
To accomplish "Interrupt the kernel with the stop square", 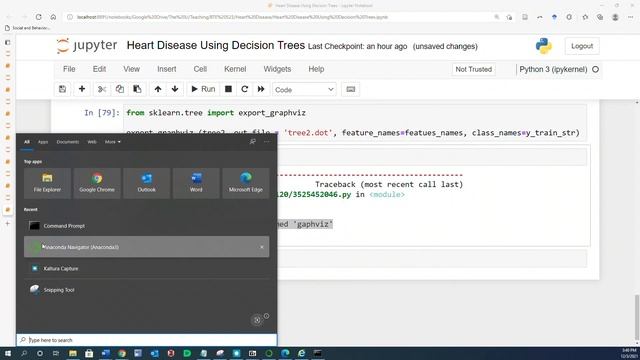I will pyautogui.click(x=229, y=89).
